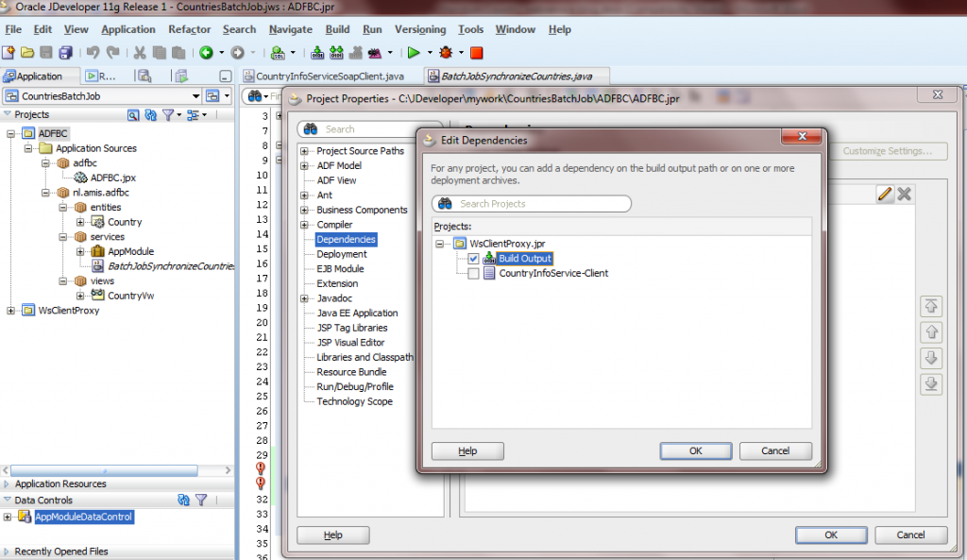Expand the Application Resources panel
The width and height of the screenshot is (967, 560).
click(x=7, y=484)
